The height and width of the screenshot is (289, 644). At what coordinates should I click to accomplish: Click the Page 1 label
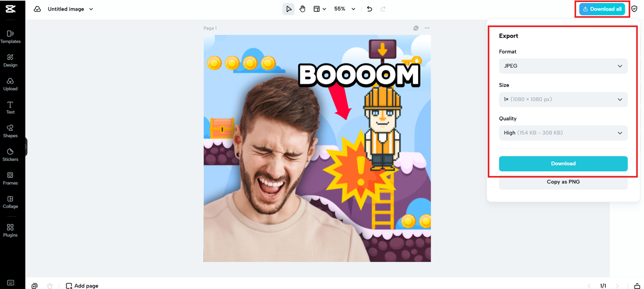[210, 28]
